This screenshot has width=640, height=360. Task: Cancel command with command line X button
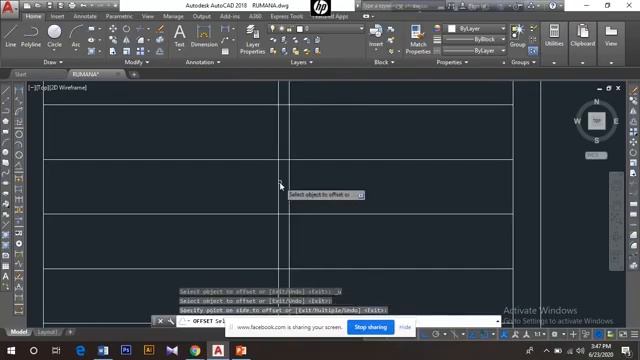click(160, 321)
